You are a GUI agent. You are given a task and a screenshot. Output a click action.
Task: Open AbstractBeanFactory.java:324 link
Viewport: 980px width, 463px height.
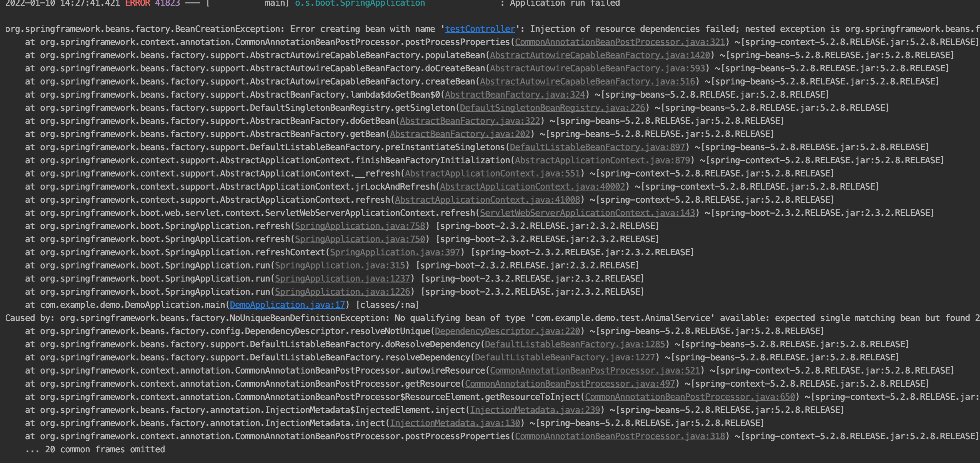pyautogui.click(x=515, y=94)
